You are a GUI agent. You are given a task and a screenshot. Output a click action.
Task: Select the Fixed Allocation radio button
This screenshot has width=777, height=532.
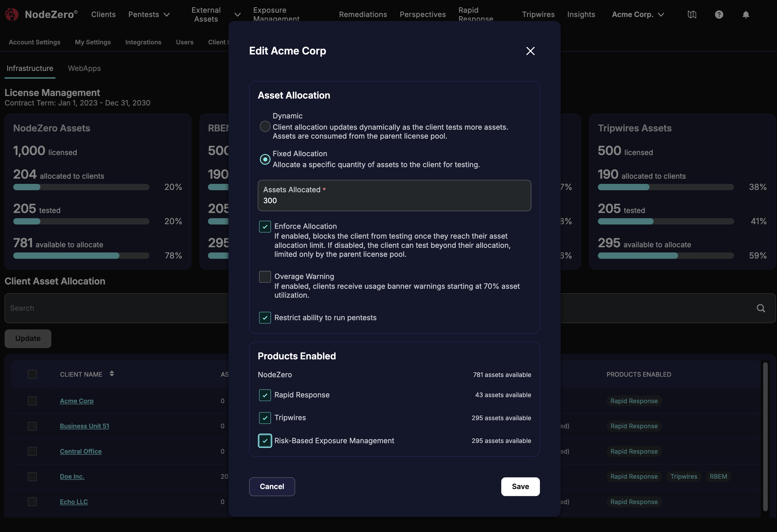(265, 159)
